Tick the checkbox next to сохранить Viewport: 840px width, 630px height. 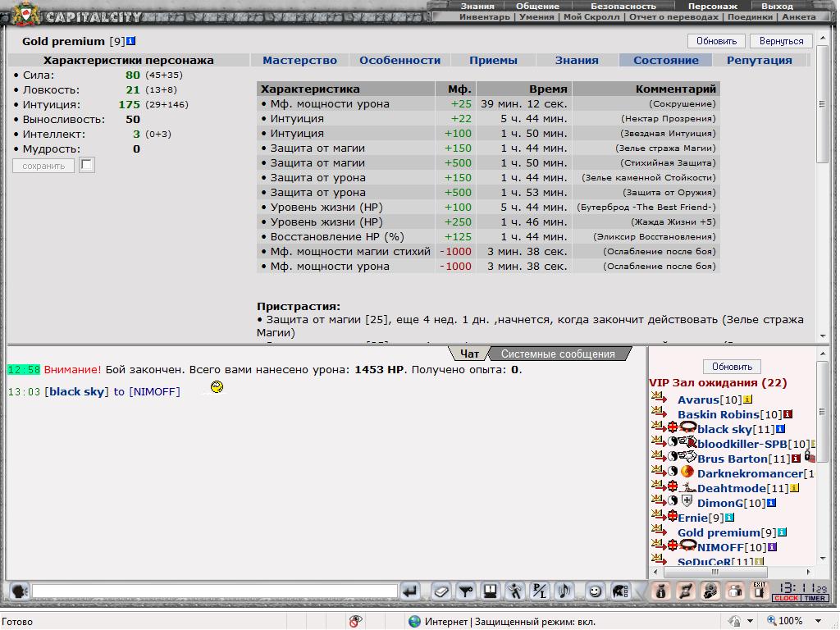[87, 165]
